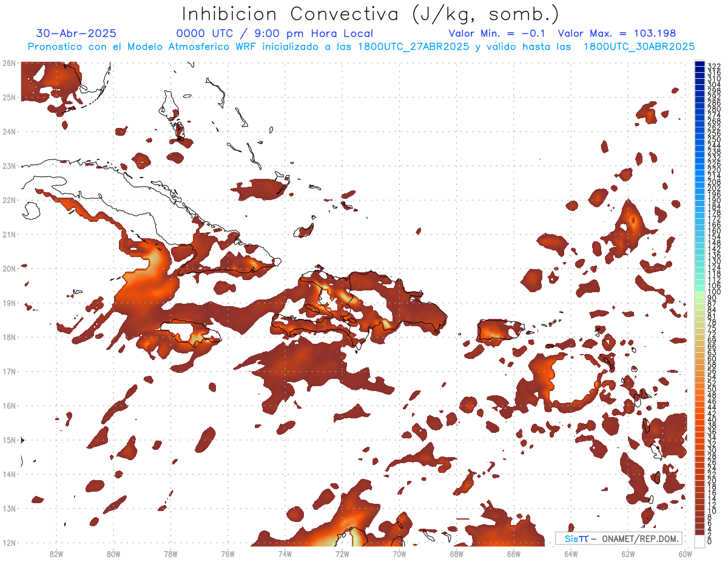Click the 72W longitude label

point(342,554)
